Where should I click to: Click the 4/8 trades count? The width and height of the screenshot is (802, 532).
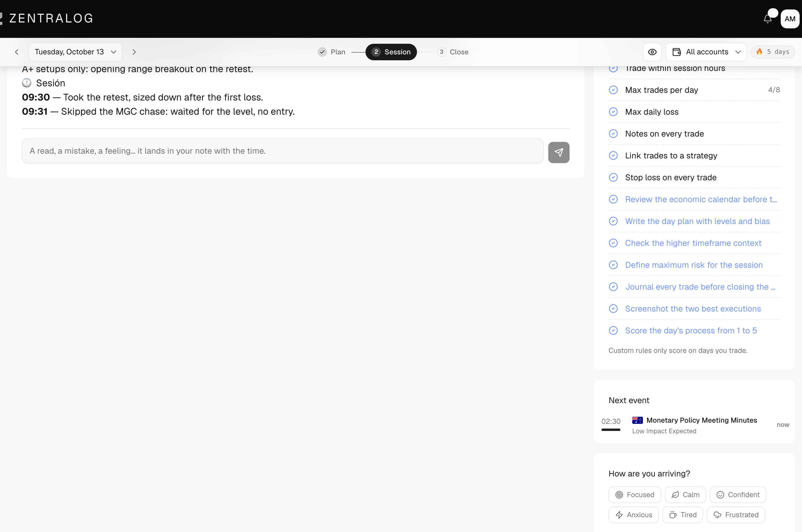(774, 90)
